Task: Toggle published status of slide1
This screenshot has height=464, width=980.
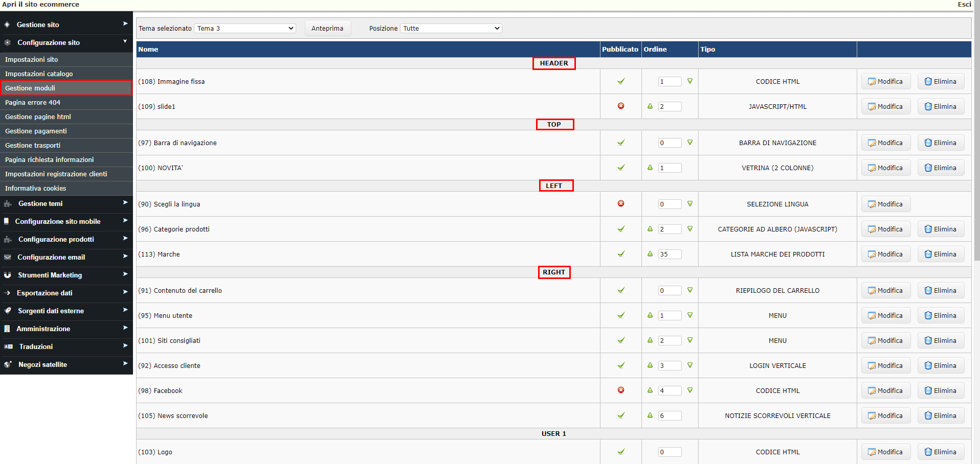Action: (621, 106)
